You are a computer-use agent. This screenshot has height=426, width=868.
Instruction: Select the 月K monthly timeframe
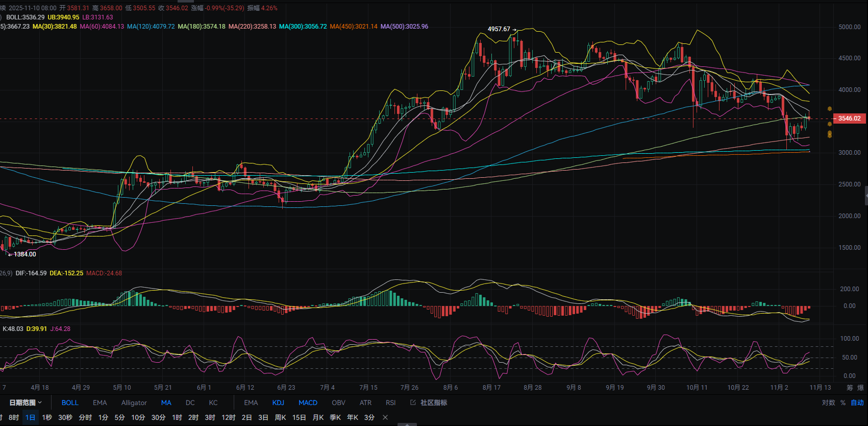click(x=318, y=417)
